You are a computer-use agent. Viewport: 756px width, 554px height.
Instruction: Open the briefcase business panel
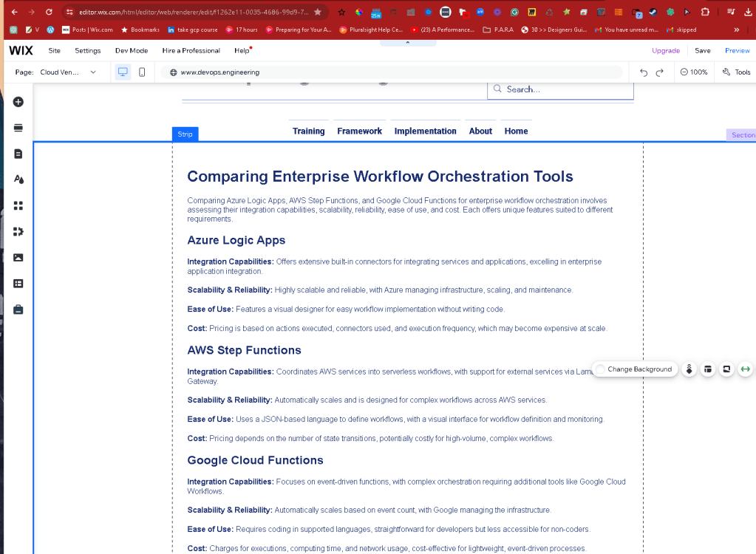(18, 310)
